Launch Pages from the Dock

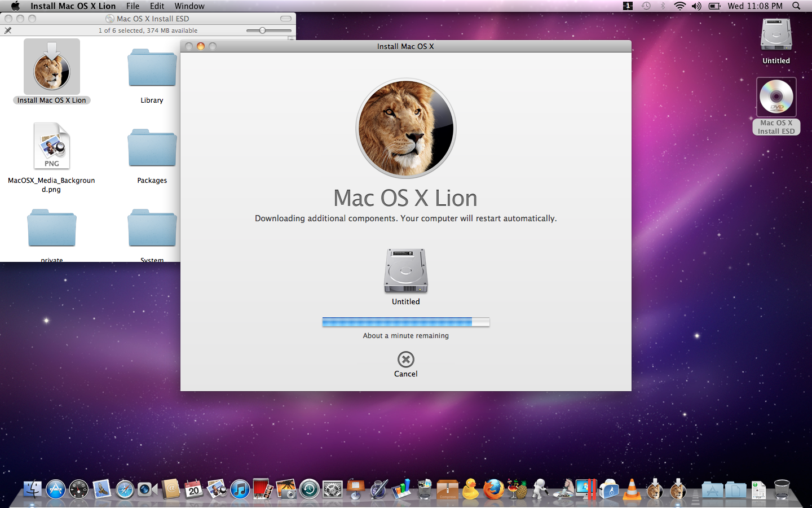pyautogui.click(x=378, y=489)
